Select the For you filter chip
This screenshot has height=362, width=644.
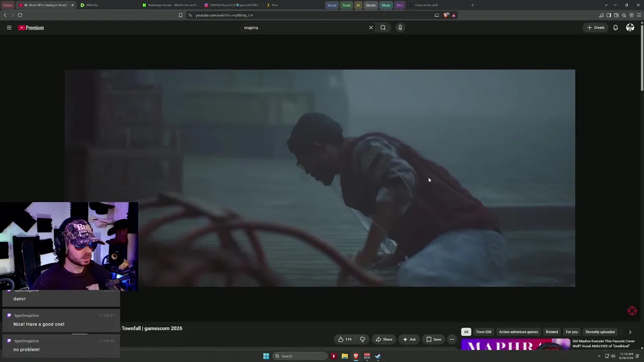tap(572, 332)
